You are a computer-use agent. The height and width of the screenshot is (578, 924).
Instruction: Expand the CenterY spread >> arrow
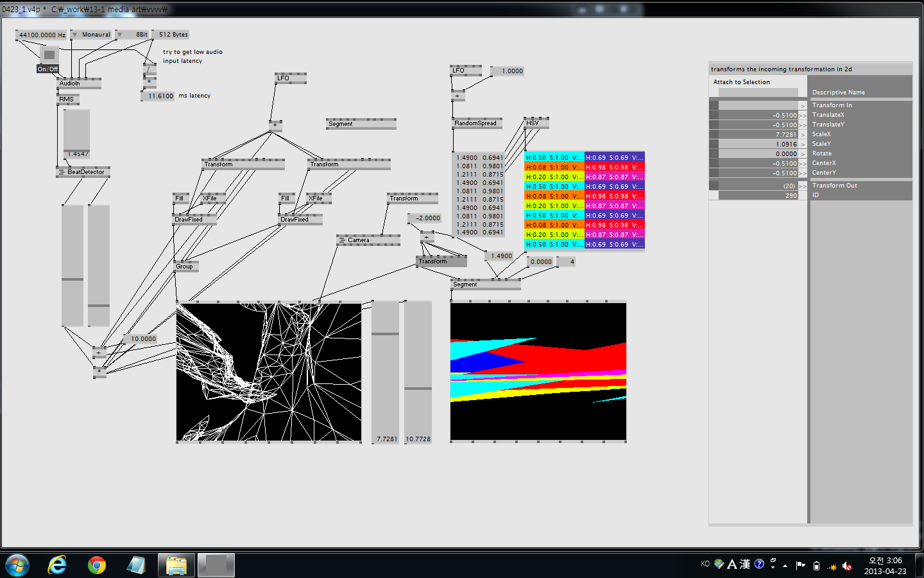point(802,173)
